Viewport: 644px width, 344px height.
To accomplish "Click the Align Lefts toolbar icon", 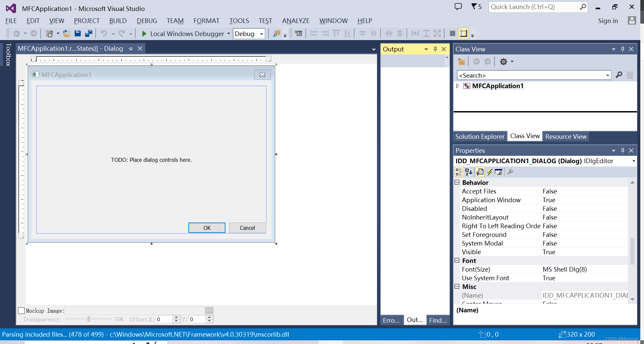I will (314, 33).
